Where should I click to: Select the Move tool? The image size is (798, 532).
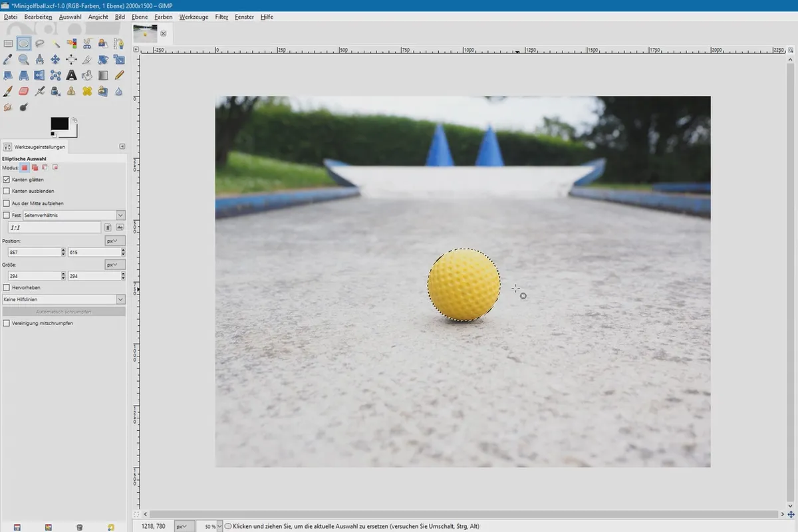click(55, 59)
